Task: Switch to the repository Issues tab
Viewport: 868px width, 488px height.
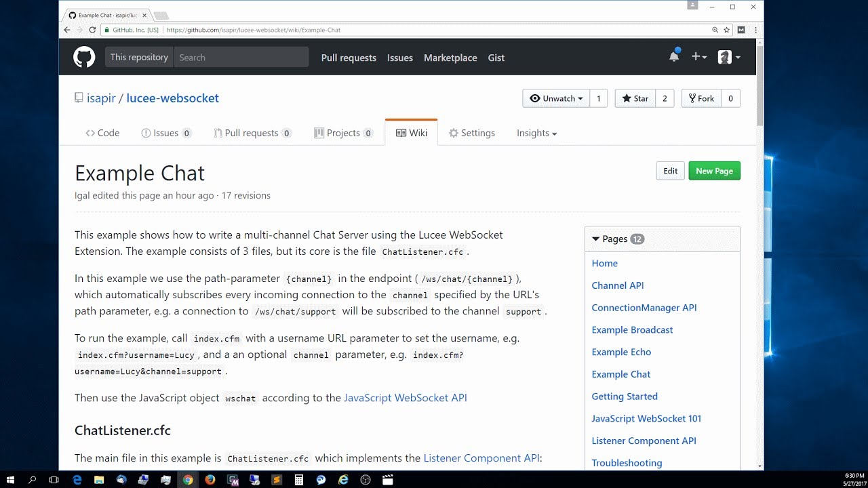Action: click(166, 133)
